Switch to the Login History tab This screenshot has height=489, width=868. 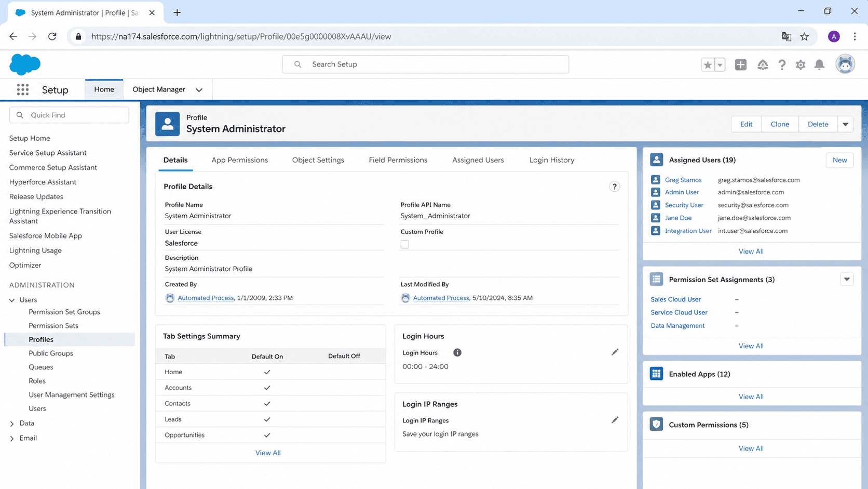tap(551, 160)
